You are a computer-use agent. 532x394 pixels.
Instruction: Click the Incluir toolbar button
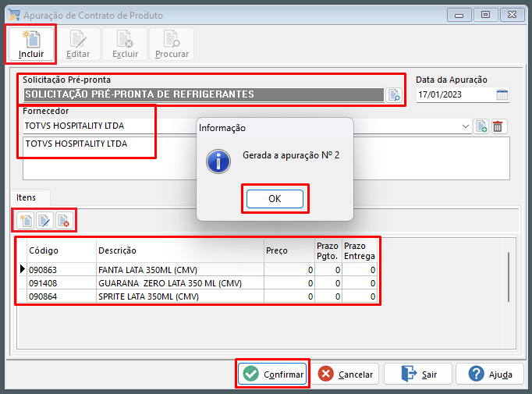31,44
